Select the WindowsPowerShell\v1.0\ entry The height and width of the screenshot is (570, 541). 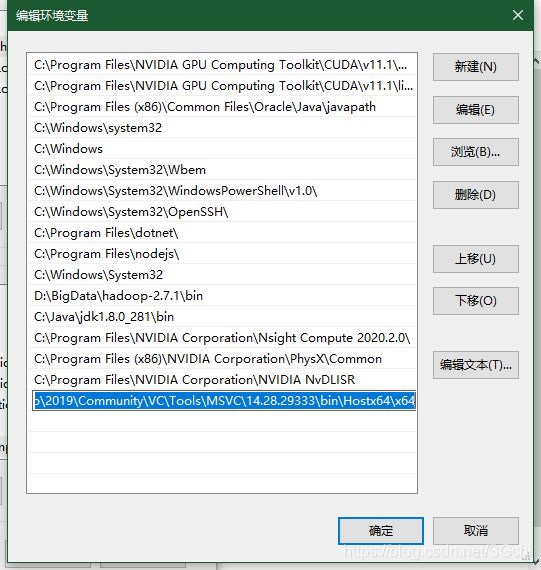tap(223, 191)
